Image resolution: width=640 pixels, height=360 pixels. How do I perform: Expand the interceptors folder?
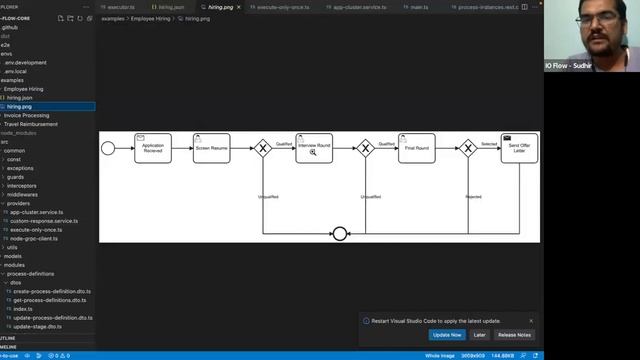coord(21,186)
